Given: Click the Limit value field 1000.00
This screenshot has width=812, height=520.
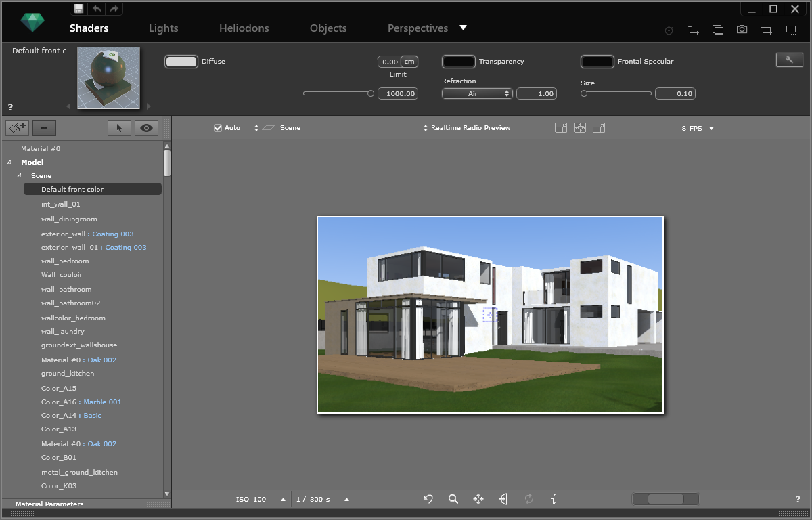Looking at the screenshot, I should pos(397,93).
